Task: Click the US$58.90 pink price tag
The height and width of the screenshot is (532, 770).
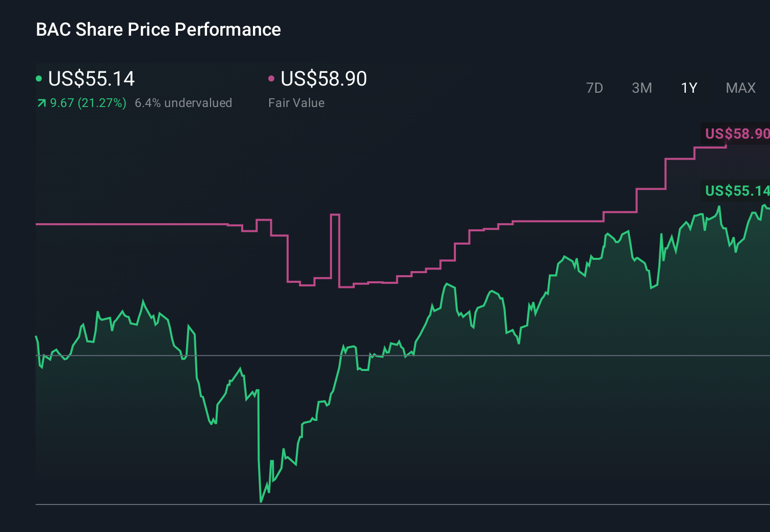Action: coord(736,134)
